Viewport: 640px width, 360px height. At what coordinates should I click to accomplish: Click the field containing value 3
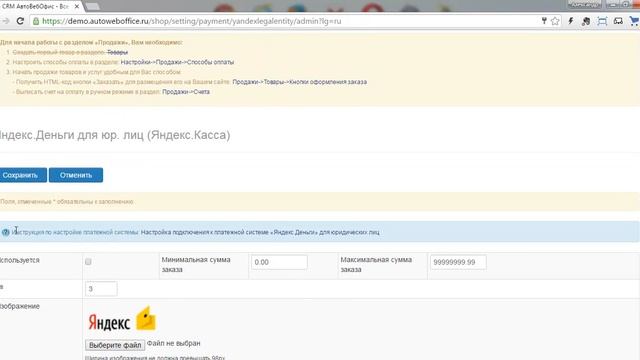[x=101, y=289]
